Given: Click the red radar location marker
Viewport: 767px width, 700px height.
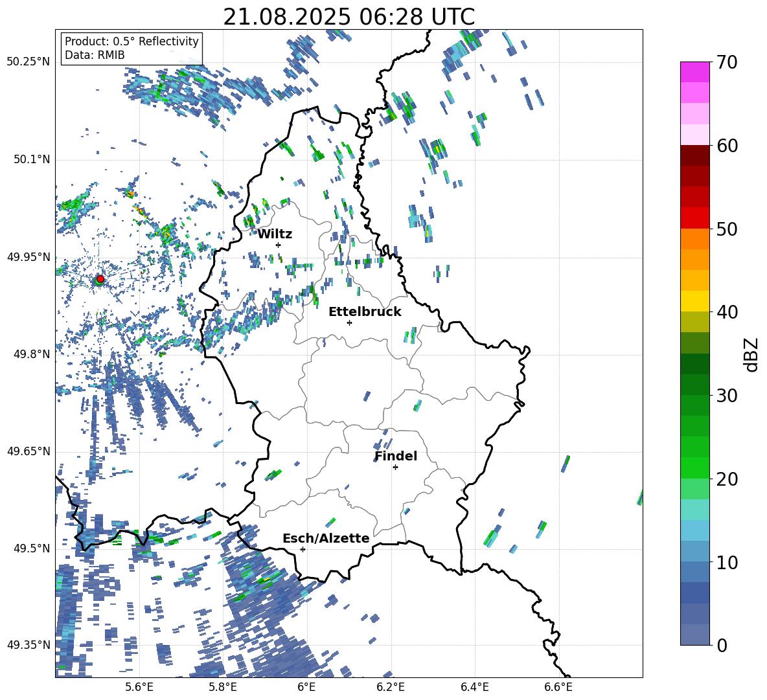Looking at the screenshot, I should click(100, 278).
